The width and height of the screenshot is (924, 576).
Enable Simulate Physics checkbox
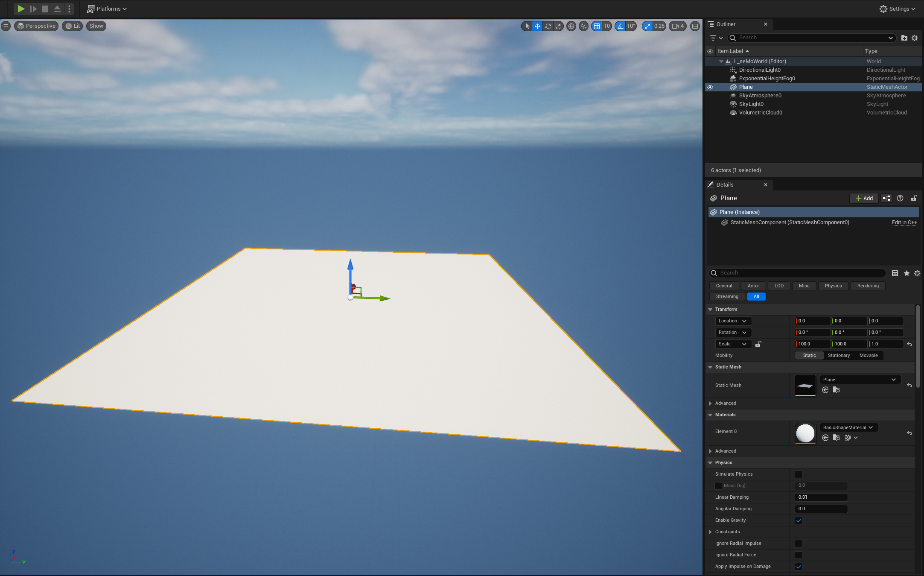tap(799, 474)
